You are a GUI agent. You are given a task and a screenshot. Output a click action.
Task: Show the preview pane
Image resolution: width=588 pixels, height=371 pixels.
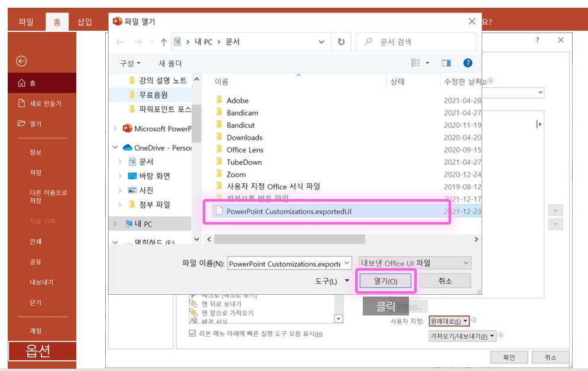pos(446,63)
